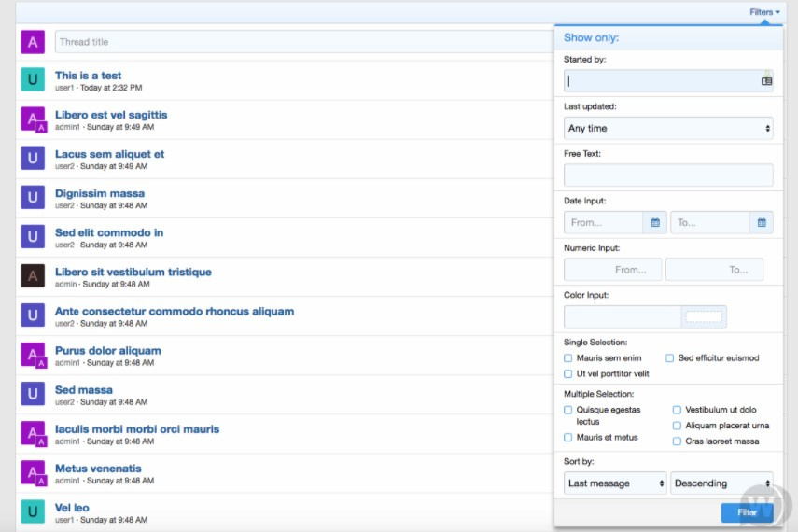798x532 pixels.
Task: Tick the Cras laoreet massa checkbox
Action: (x=677, y=441)
